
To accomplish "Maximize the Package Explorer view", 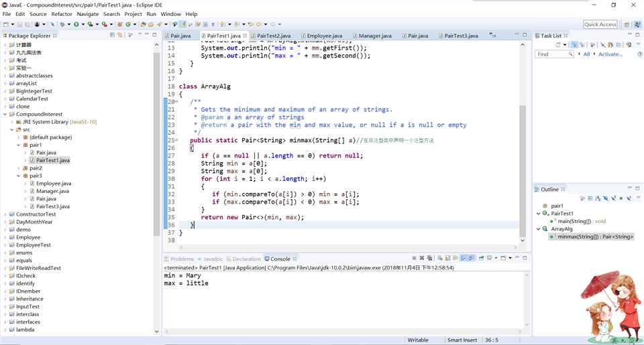I will pyautogui.click(x=156, y=35).
